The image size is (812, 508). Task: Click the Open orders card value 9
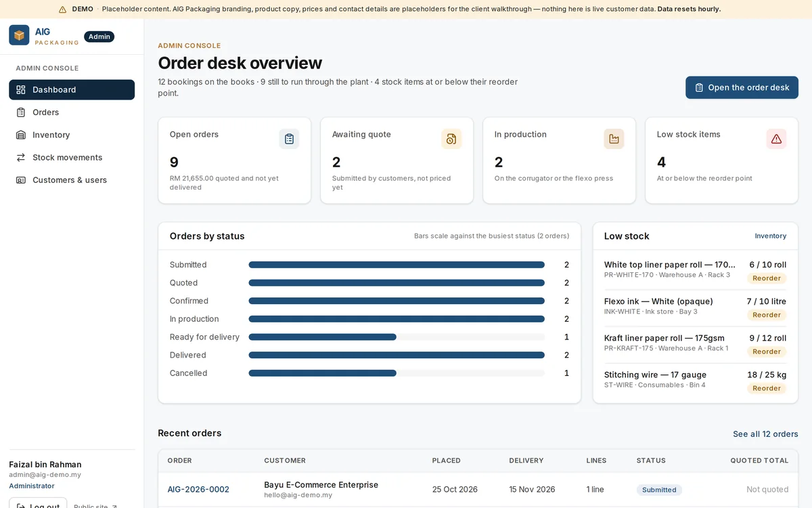tap(174, 163)
